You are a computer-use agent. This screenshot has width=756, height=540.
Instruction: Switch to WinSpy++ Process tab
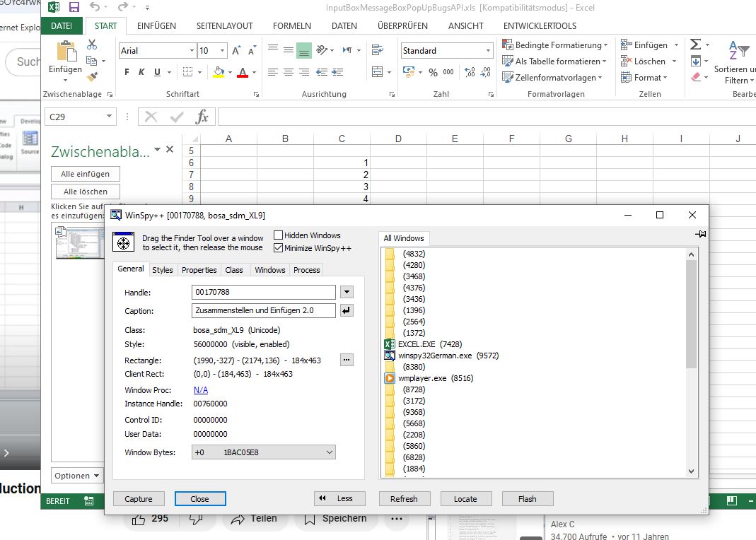click(x=307, y=270)
